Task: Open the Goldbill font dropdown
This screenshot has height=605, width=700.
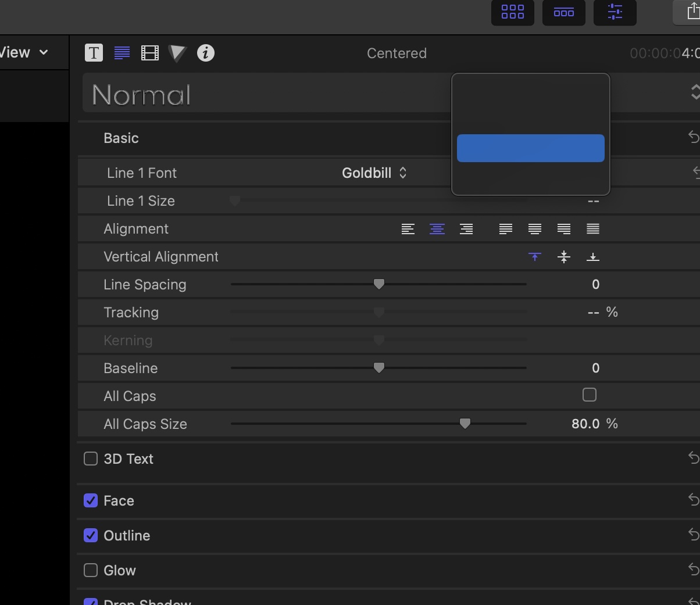Action: (x=374, y=173)
